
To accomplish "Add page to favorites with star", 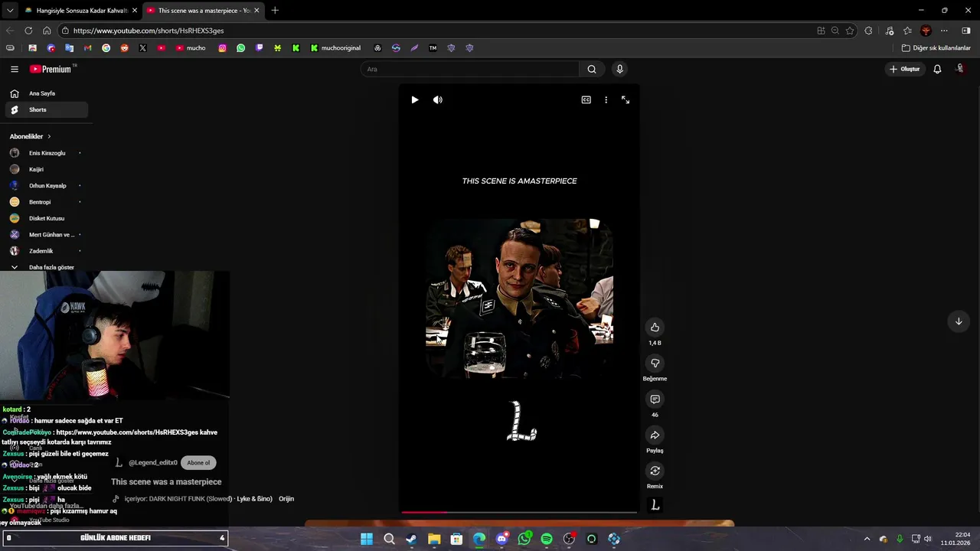I will point(850,31).
